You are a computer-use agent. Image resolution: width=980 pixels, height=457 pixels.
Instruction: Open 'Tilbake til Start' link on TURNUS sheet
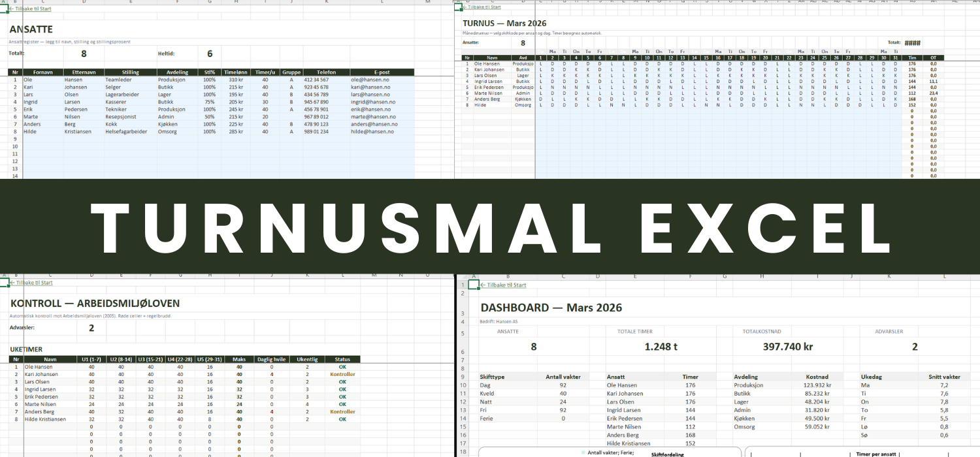pos(483,7)
